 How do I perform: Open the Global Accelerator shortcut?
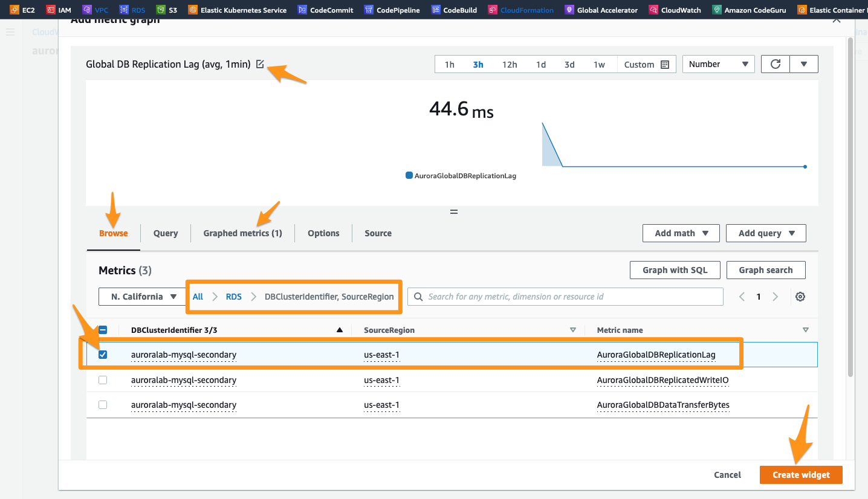pos(601,10)
